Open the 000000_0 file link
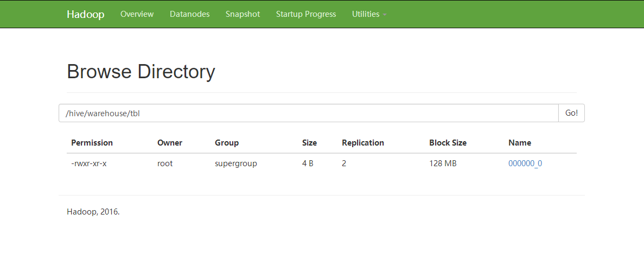The width and height of the screenshot is (644, 271). (x=525, y=163)
